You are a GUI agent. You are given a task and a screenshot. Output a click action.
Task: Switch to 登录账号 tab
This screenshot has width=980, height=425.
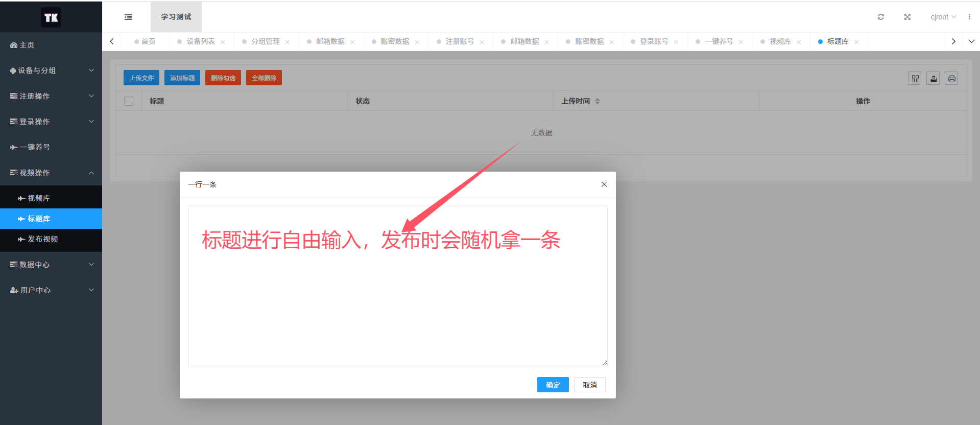(654, 41)
